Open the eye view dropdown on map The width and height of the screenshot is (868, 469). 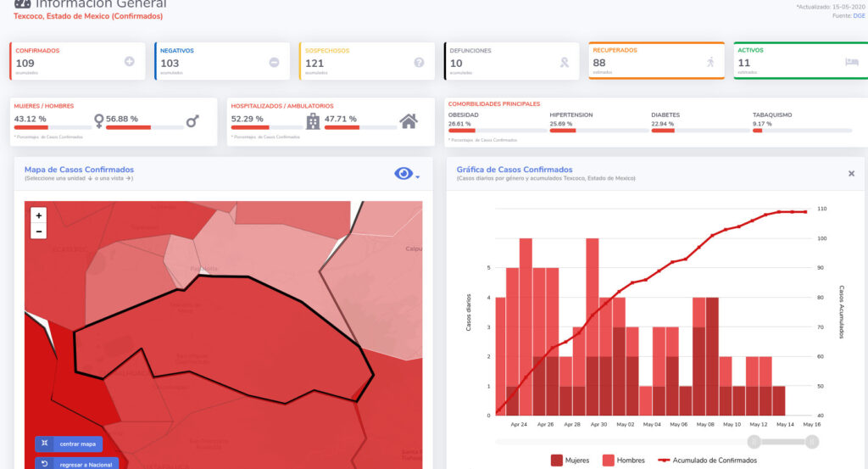click(407, 174)
